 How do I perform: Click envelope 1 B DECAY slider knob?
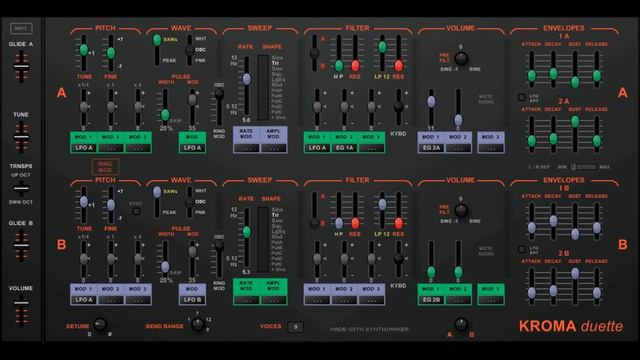(553, 221)
